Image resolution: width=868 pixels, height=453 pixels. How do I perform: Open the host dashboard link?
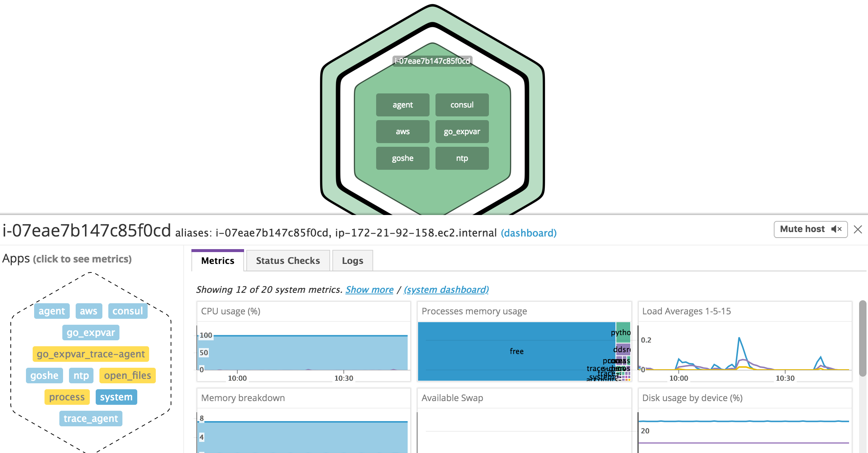point(529,233)
